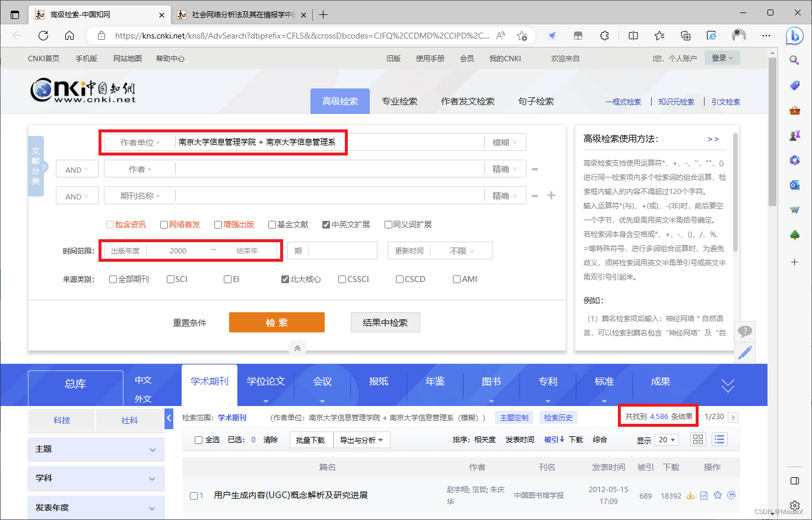Switch results to grid view icon
The width and height of the screenshot is (812, 520).
[698, 439]
